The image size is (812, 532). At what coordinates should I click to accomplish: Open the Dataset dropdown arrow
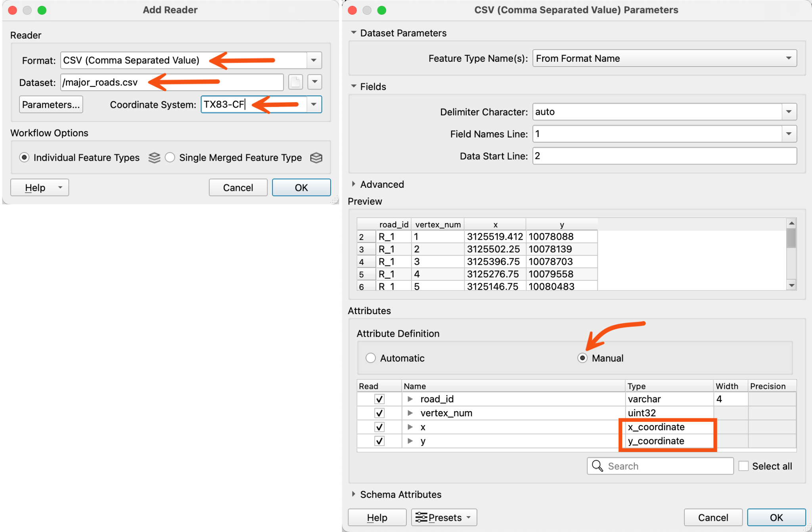(x=315, y=82)
